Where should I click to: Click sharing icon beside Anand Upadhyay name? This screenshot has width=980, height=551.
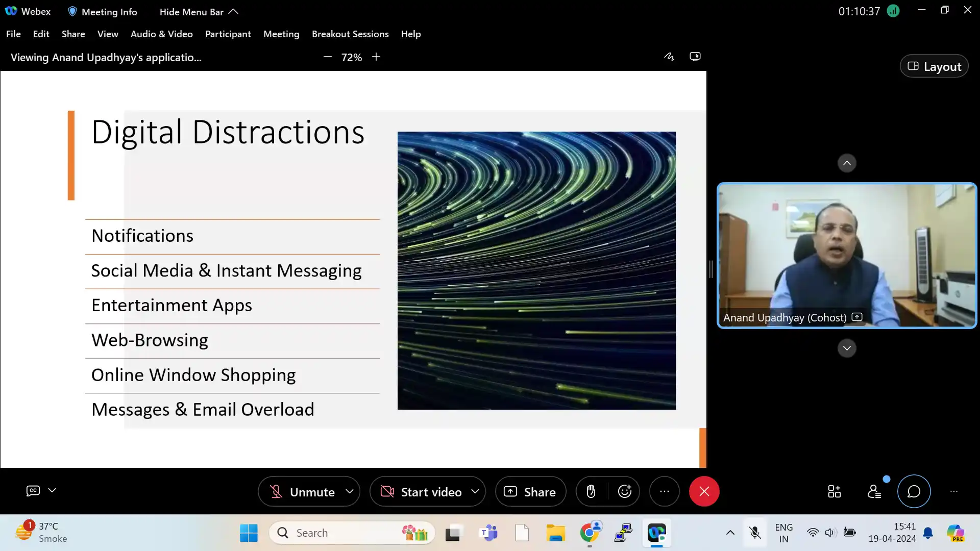click(x=857, y=317)
